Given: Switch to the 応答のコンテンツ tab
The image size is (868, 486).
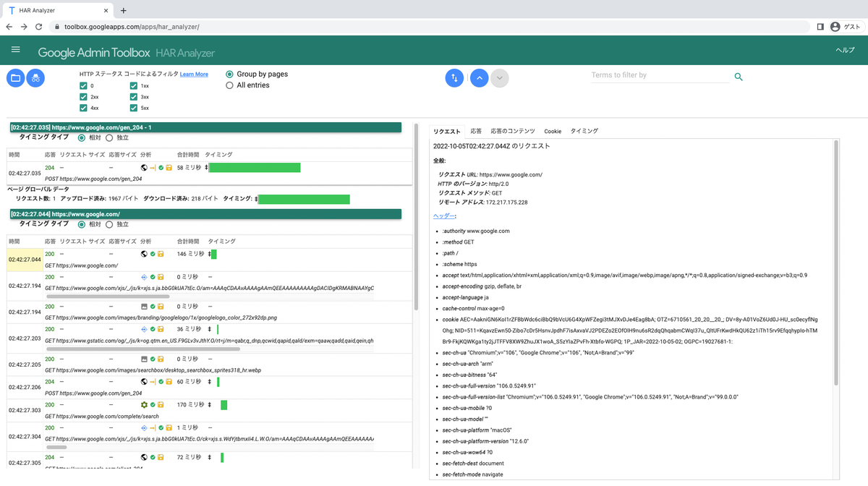Looking at the screenshot, I should [513, 131].
